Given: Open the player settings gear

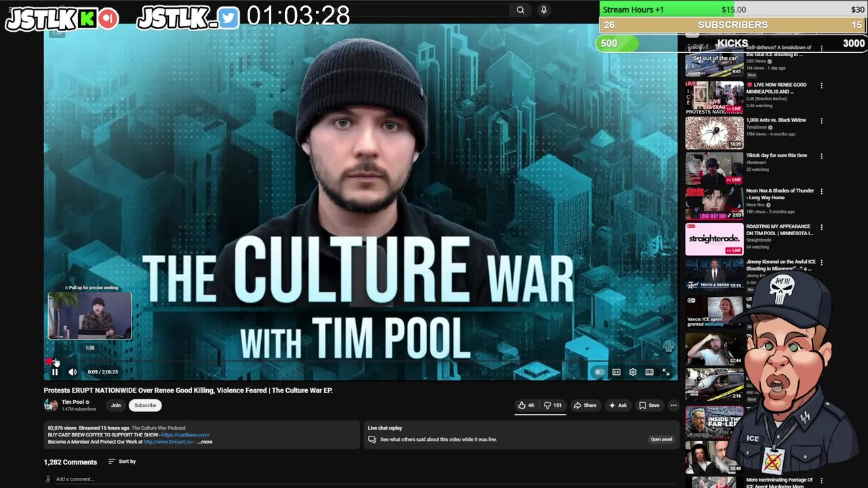Looking at the screenshot, I should tap(633, 371).
